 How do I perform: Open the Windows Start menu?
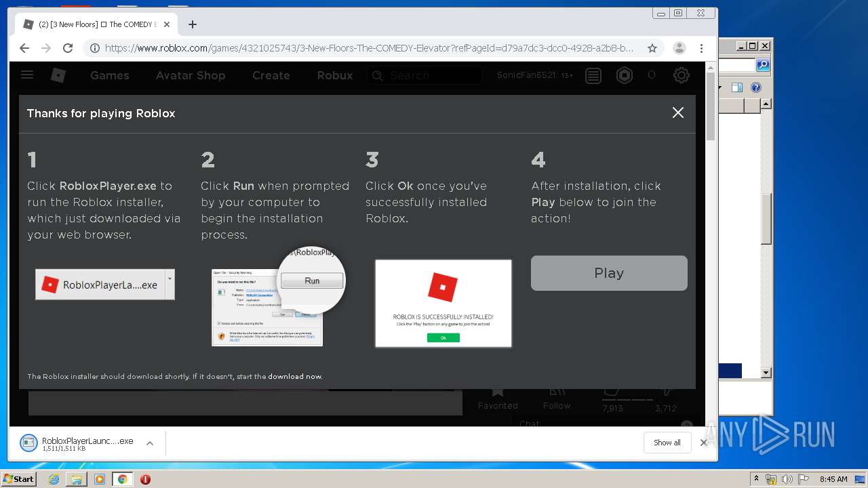point(19,479)
